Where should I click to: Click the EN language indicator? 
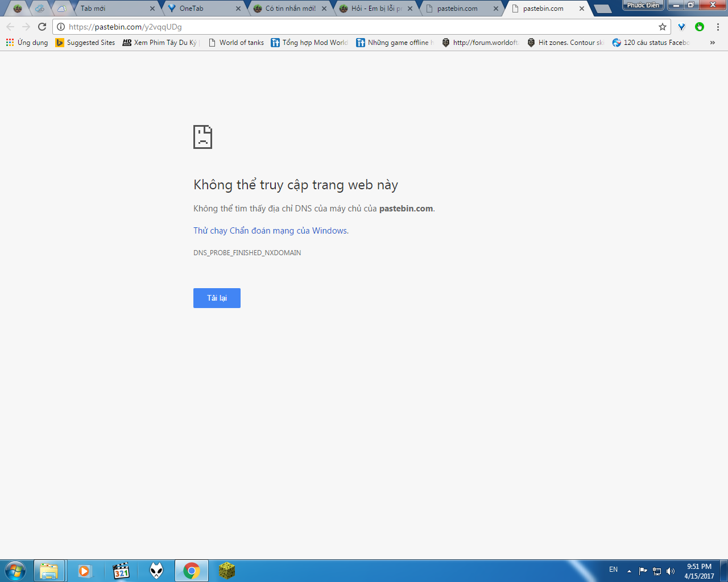tap(613, 569)
